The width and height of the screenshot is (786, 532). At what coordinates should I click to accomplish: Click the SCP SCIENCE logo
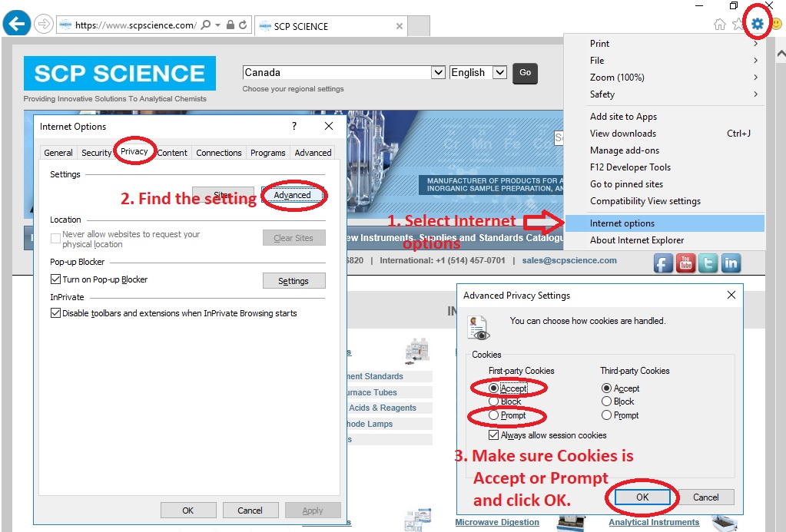pos(120,73)
